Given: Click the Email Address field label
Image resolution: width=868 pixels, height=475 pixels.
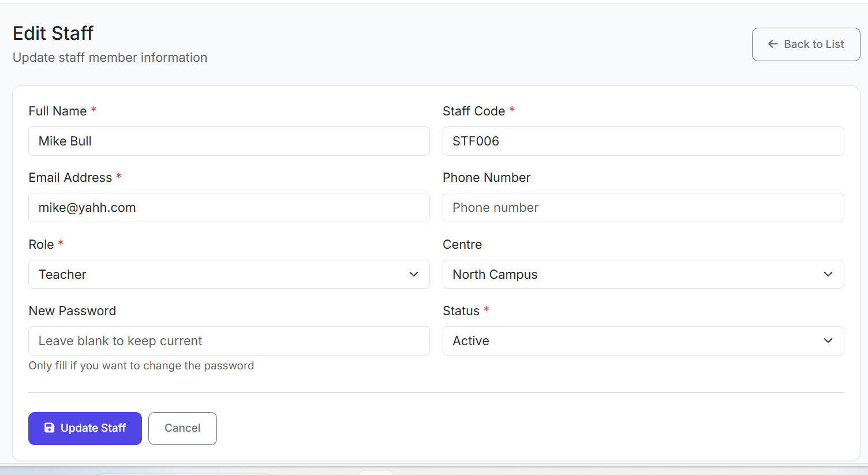Looking at the screenshot, I should pyautogui.click(x=70, y=178).
